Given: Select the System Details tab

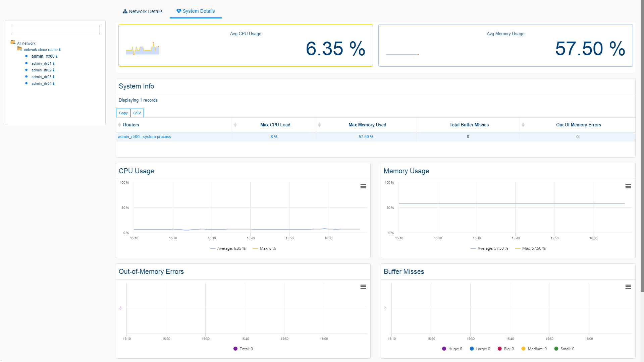Looking at the screenshot, I should (196, 11).
